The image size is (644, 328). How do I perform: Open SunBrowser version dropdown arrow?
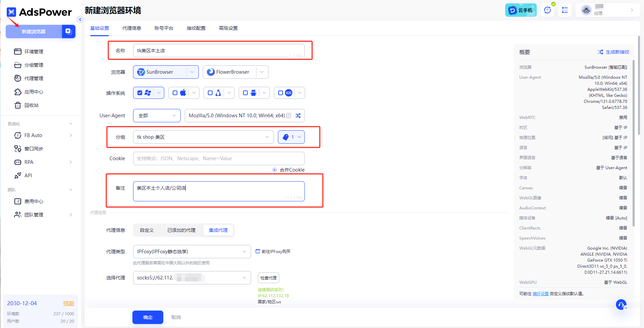point(192,72)
